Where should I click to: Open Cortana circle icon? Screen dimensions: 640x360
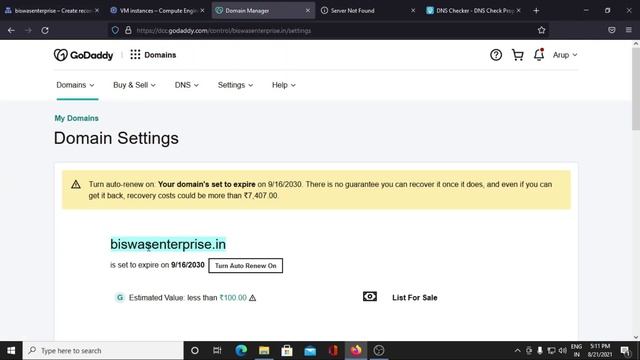coord(195,351)
